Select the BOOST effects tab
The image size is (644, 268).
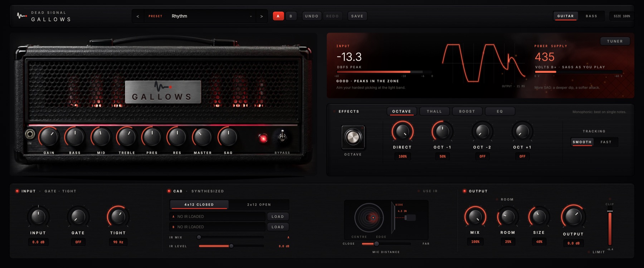coord(467,111)
